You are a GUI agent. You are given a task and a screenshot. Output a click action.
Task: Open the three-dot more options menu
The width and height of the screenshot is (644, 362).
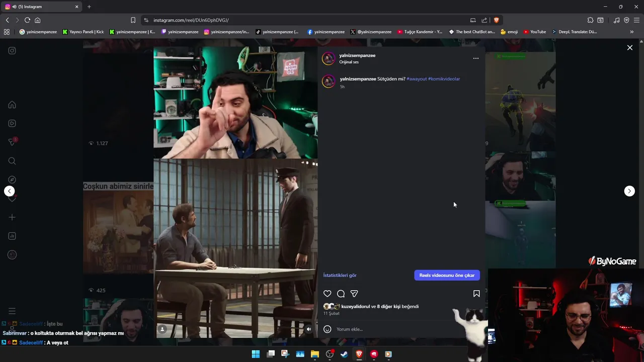pyautogui.click(x=476, y=58)
